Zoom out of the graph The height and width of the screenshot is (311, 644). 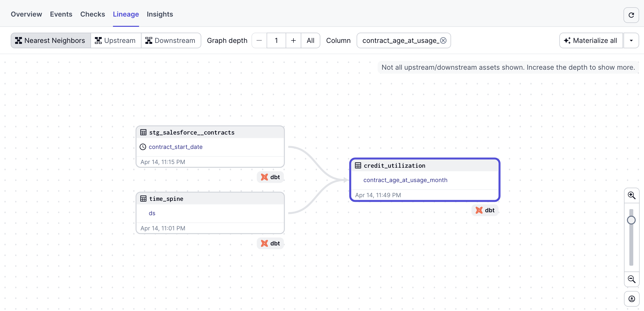[x=632, y=279]
